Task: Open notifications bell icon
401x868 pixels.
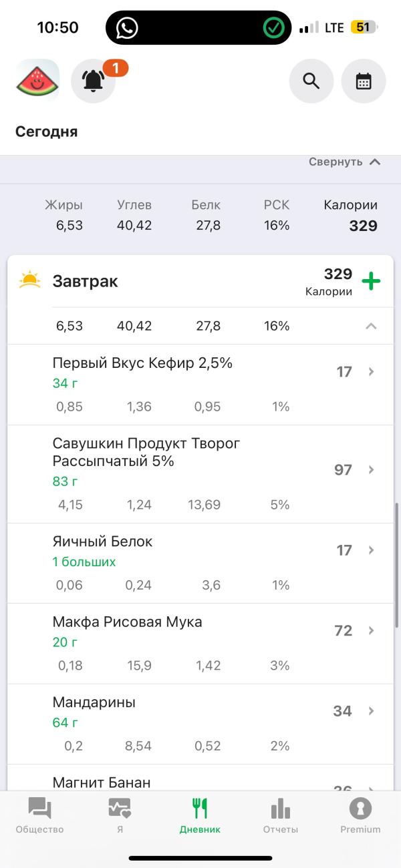Action: [94, 81]
